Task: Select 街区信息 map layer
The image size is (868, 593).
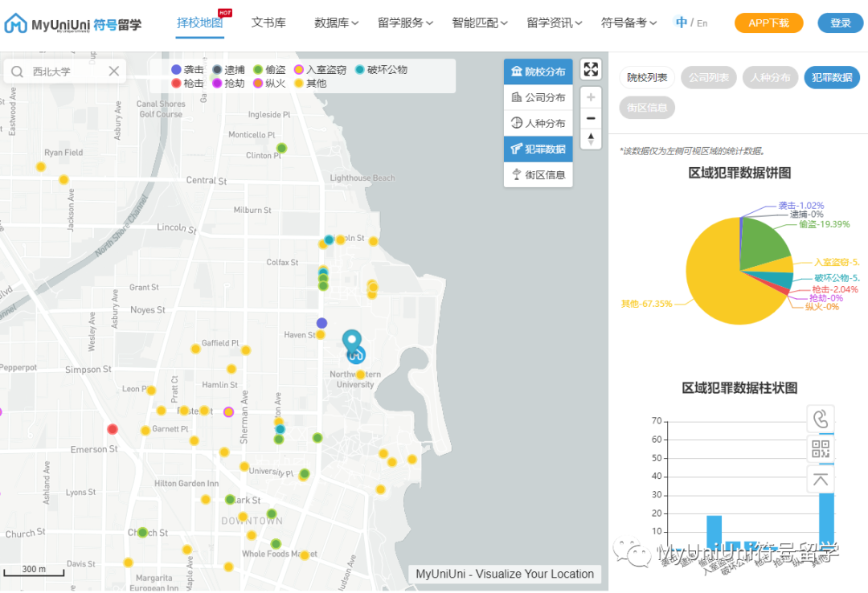Action: click(538, 175)
